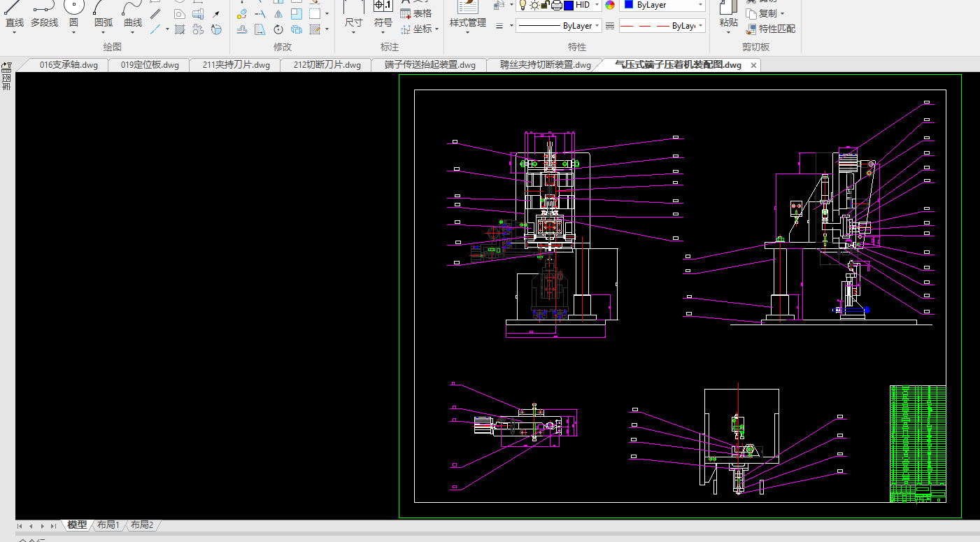Screen dimensions: 980x542
Task: Toggle the layer lock padlock icon
Action: [544, 5]
